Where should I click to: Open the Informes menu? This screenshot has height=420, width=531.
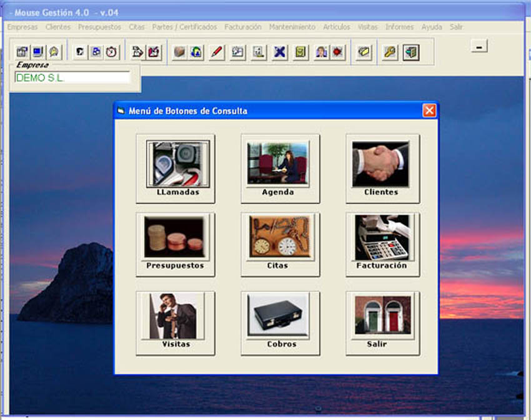(399, 27)
